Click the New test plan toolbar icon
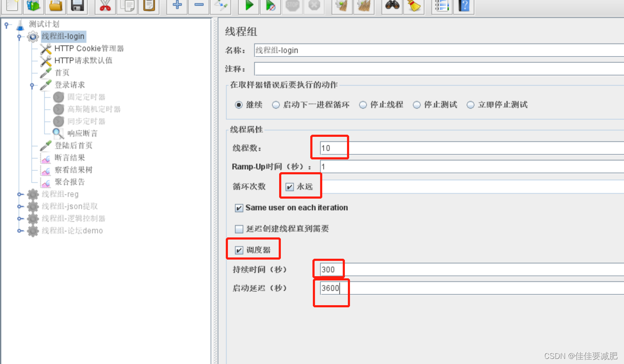The image size is (624, 364). 12,5
